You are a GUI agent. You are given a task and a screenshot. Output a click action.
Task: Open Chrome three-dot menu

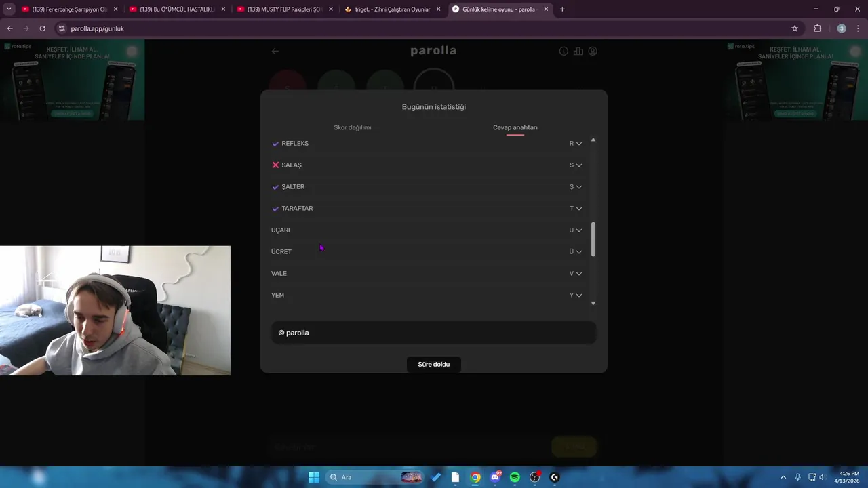click(857, 28)
